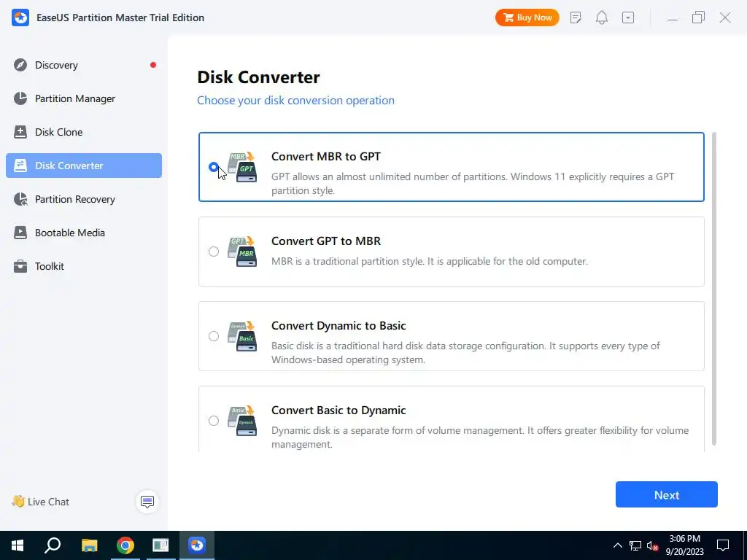Open the Toolkit section
The image size is (747, 560).
click(x=84, y=266)
